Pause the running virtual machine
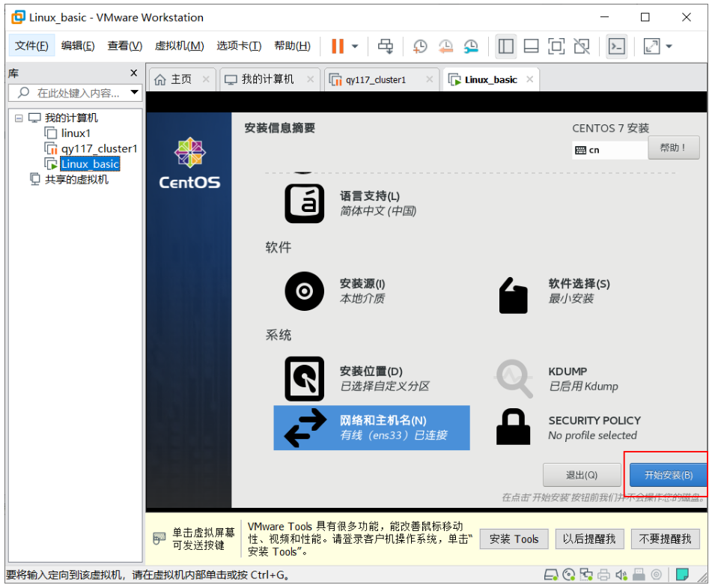 (338, 46)
